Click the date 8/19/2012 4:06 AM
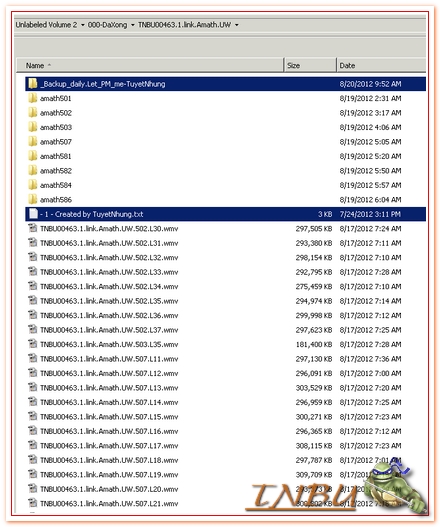Viewport: 440px width, 527px height. [370, 127]
